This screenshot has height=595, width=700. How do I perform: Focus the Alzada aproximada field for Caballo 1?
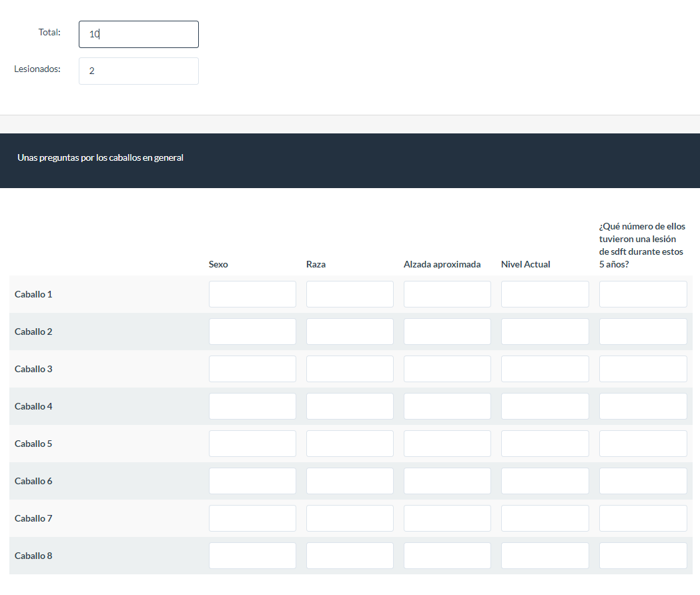point(447,294)
